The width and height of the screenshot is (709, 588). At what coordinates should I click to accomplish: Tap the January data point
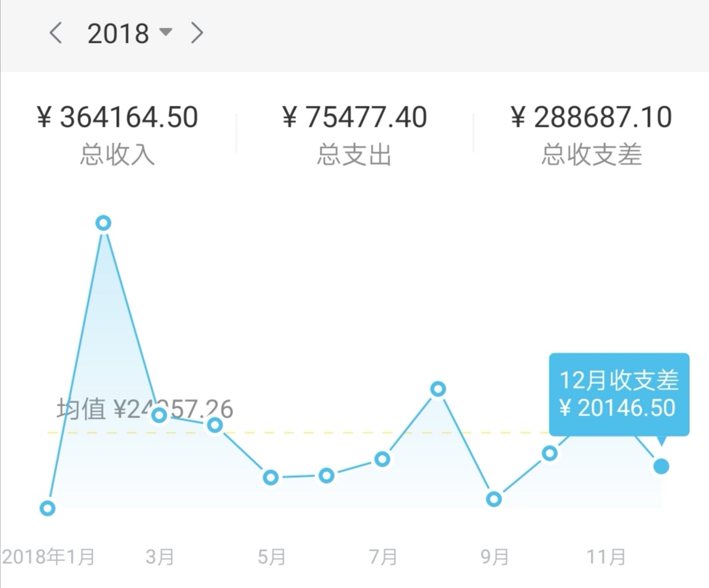(47, 508)
